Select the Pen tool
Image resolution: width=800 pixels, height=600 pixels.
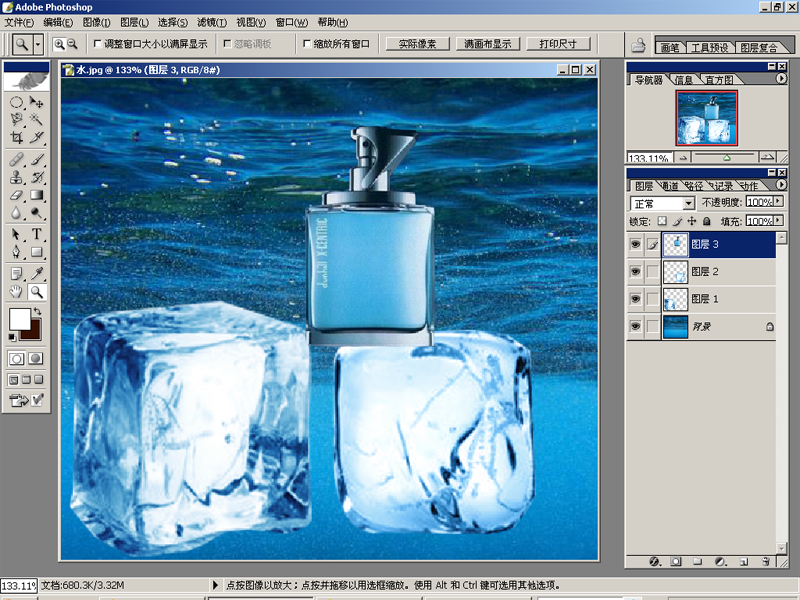click(16, 252)
